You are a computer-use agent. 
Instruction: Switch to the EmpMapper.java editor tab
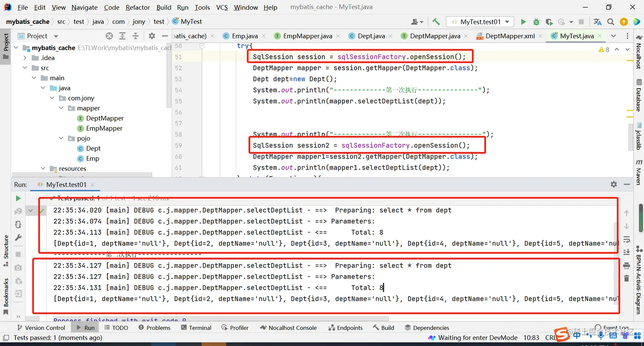click(308, 36)
